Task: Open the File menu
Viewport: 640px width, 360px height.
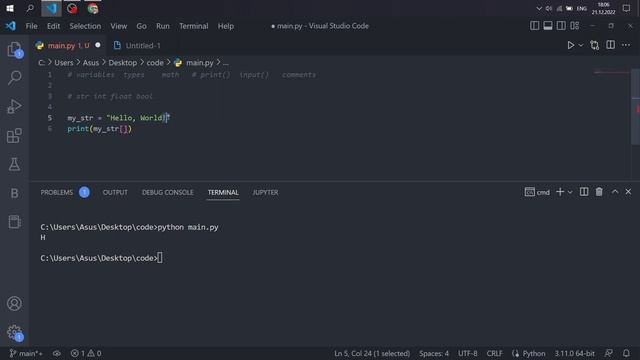Action: click(x=31, y=26)
